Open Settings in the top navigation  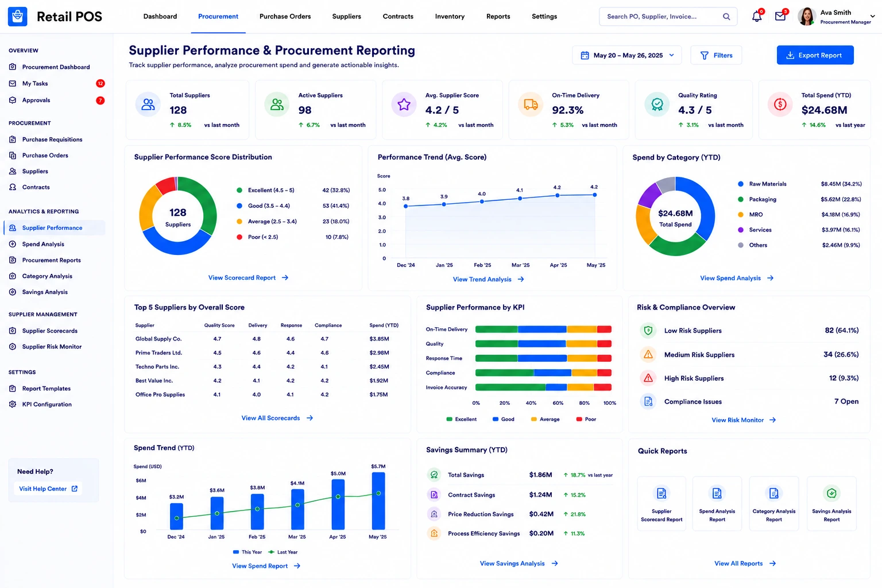point(544,17)
